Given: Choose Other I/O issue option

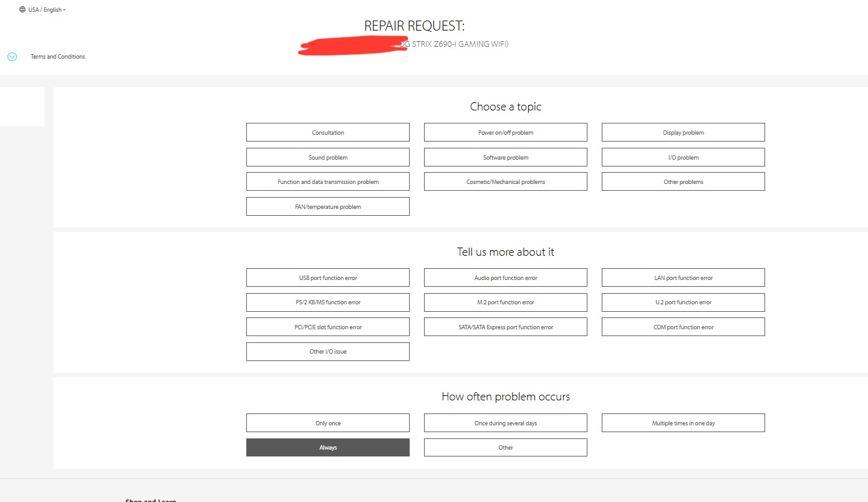Looking at the screenshot, I should tap(328, 351).
